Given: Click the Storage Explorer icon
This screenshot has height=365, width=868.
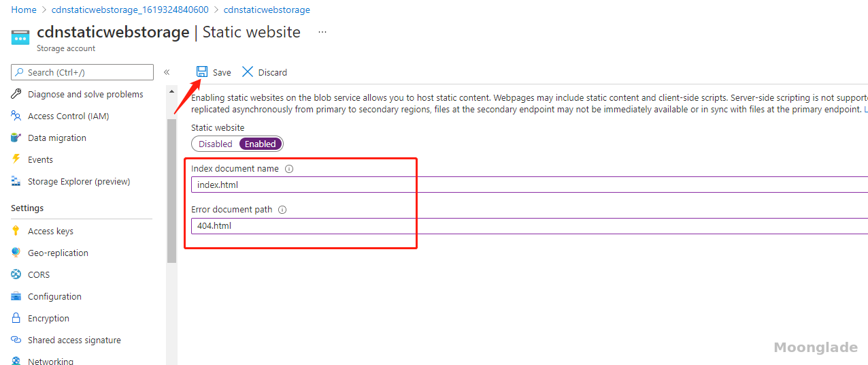Looking at the screenshot, I should pos(16,181).
